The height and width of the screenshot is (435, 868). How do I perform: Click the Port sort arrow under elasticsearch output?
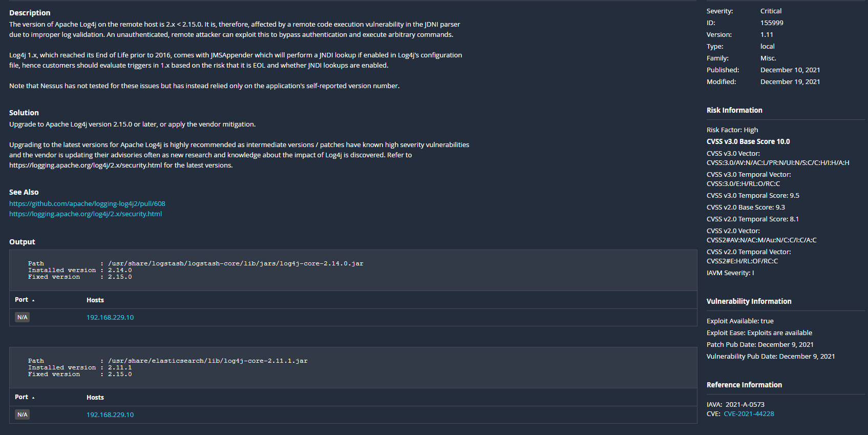[x=33, y=398]
